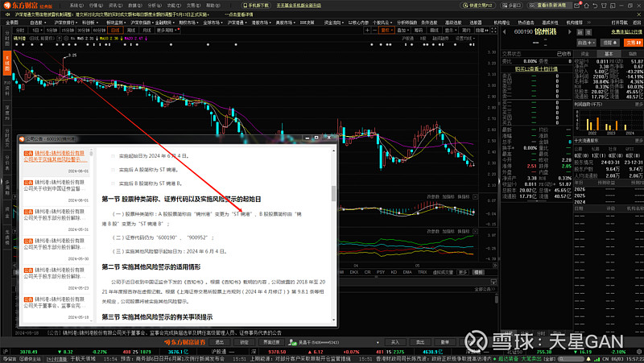Open 交易 menu

(193, 6)
